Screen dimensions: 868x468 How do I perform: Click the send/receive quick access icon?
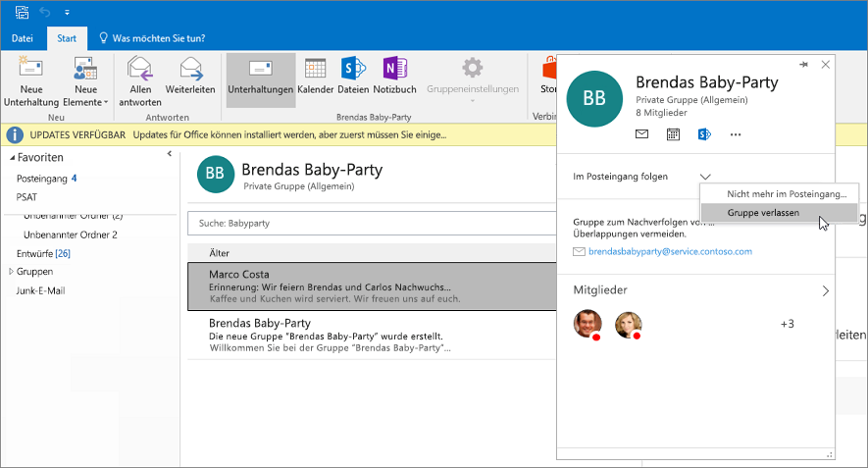click(x=22, y=12)
